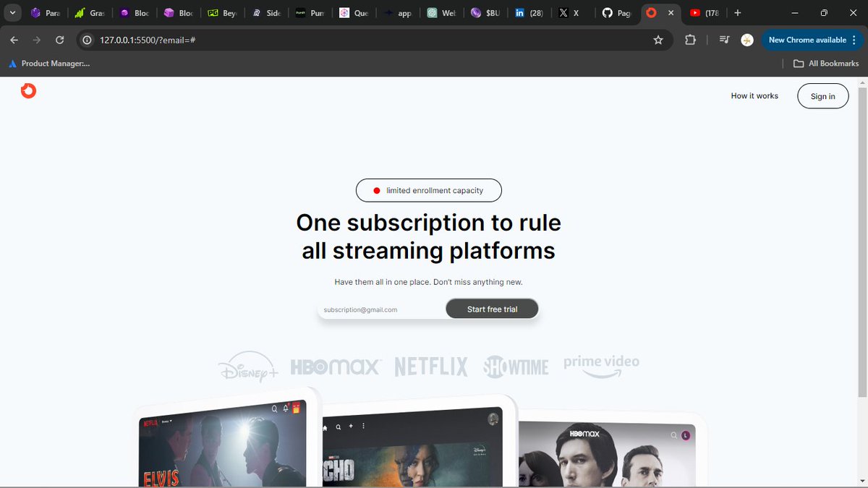
Task: Click search icon in the HBO Max tablet mockup
Action: tap(674, 435)
